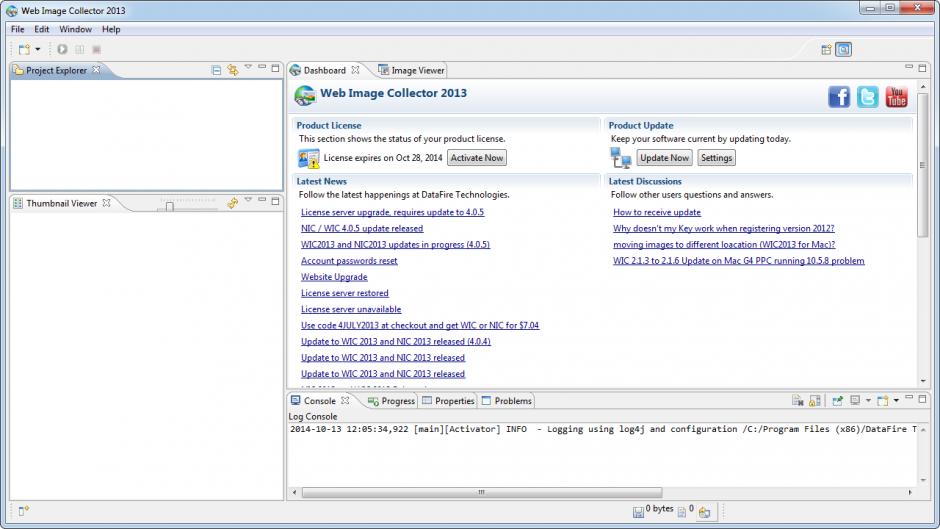
Task: Open 'moving images to different loacation' discussion
Action: click(724, 245)
